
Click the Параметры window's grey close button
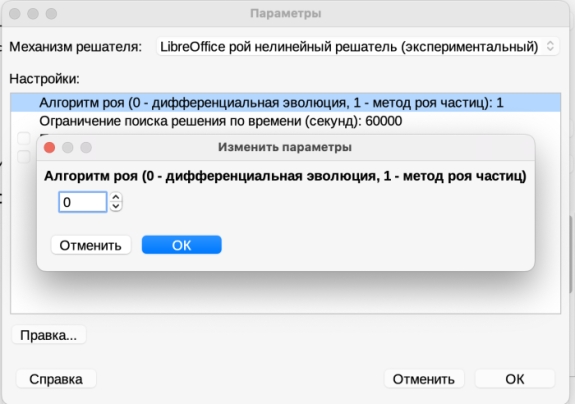[x=15, y=14]
